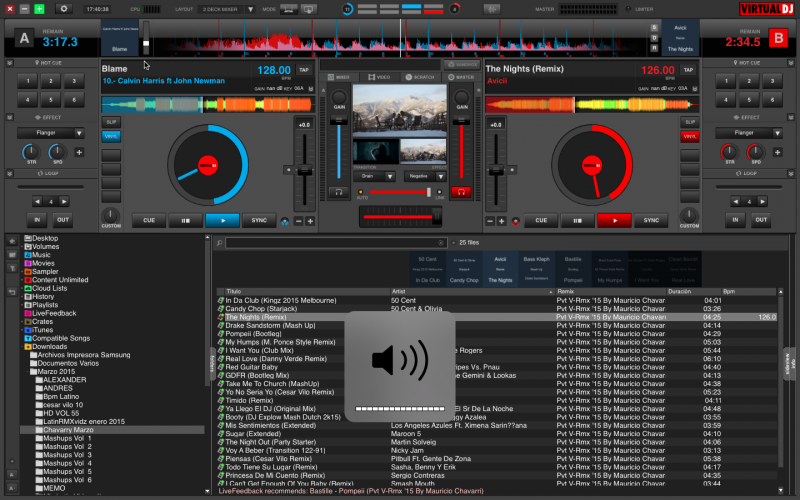
Task: Set loop IN point on deck A
Action: click(37, 220)
